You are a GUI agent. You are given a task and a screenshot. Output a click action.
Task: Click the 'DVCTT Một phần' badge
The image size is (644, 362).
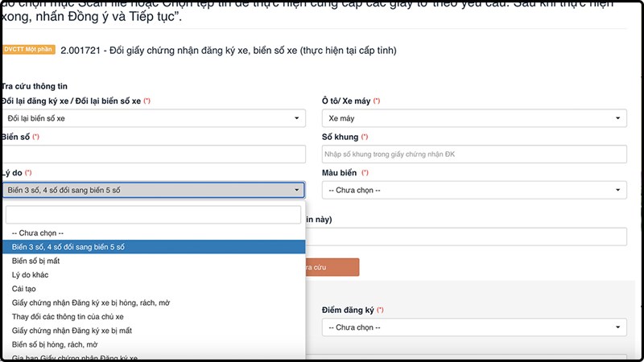coord(29,50)
